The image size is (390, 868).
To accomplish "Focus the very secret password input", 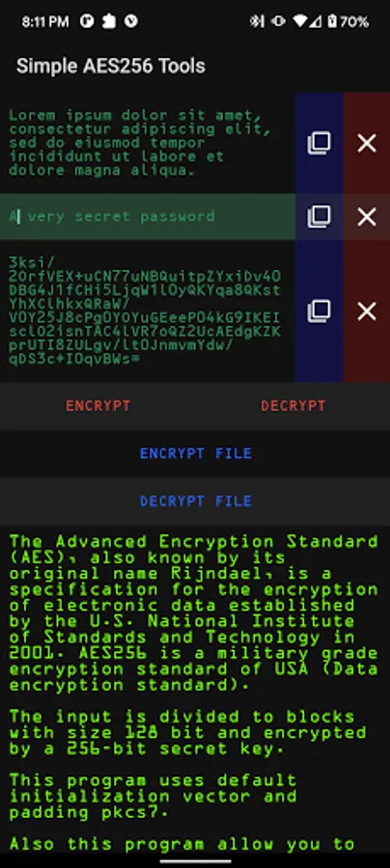I will coord(148,216).
